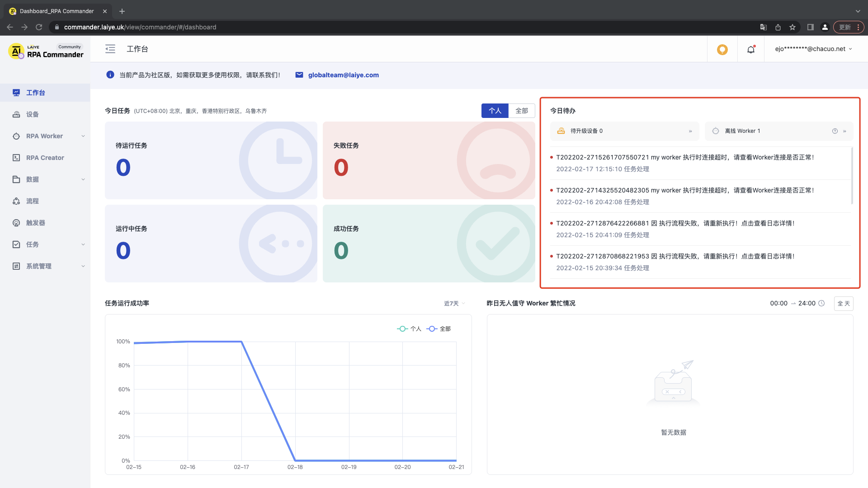Open the 近7天 period dropdown
Screen dimensions: 868x488
[454, 304]
